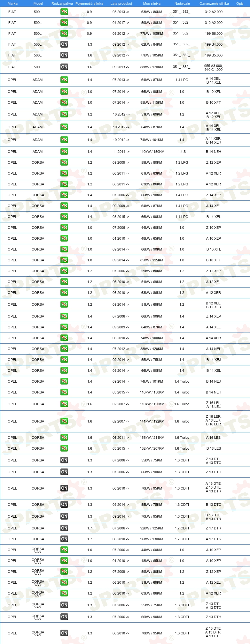Click diesel ON icon in CORSA VAN Z 13 DTJ row
The height and width of the screenshot is (644, 250).
click(x=64, y=605)
